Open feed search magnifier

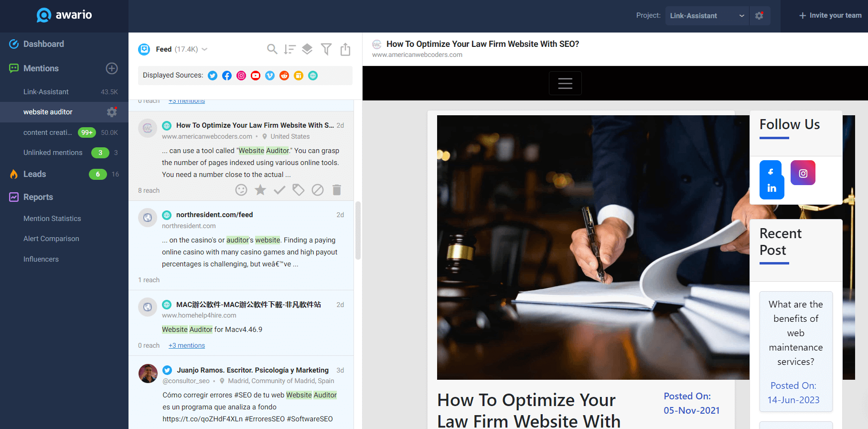pyautogui.click(x=272, y=49)
